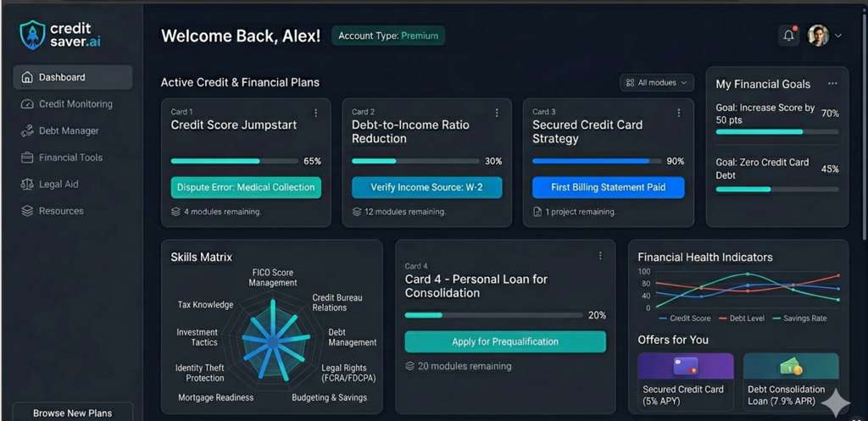Click Apply for Prequalification button

[505, 341]
